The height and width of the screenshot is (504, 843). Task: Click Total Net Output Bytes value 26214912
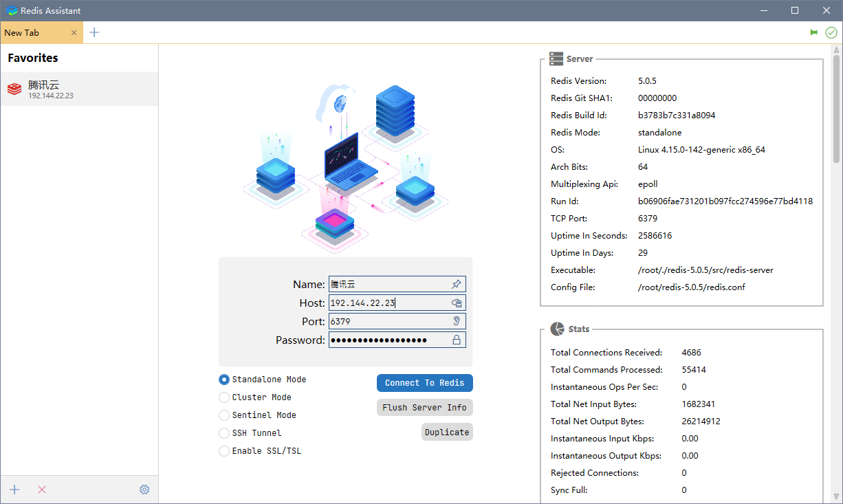point(701,421)
